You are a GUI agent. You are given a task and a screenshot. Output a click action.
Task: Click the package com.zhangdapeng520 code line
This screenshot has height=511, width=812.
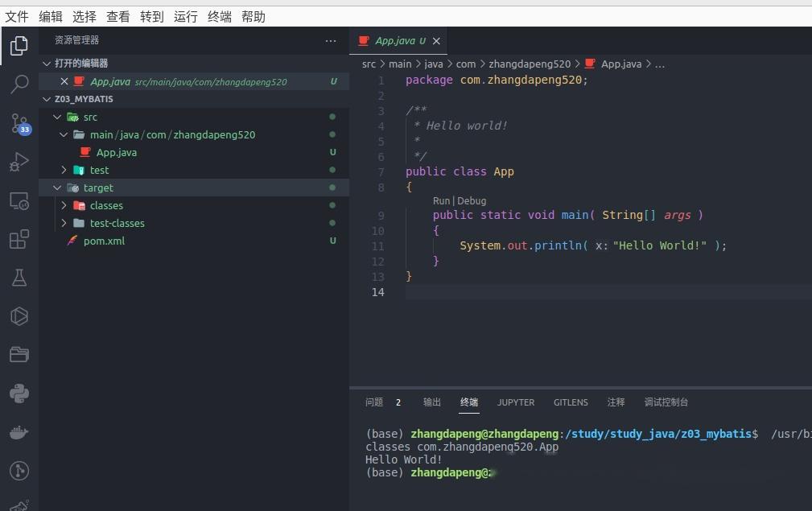click(497, 80)
